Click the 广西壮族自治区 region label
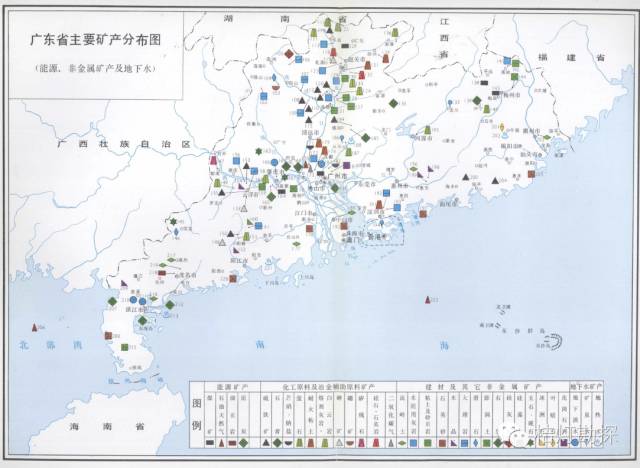 tap(124, 144)
